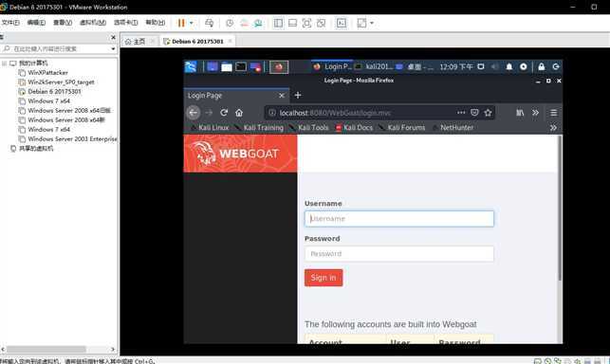The height and width of the screenshot is (364, 610).
Task: Open the snapshot manager icon
Action: [x=258, y=23]
